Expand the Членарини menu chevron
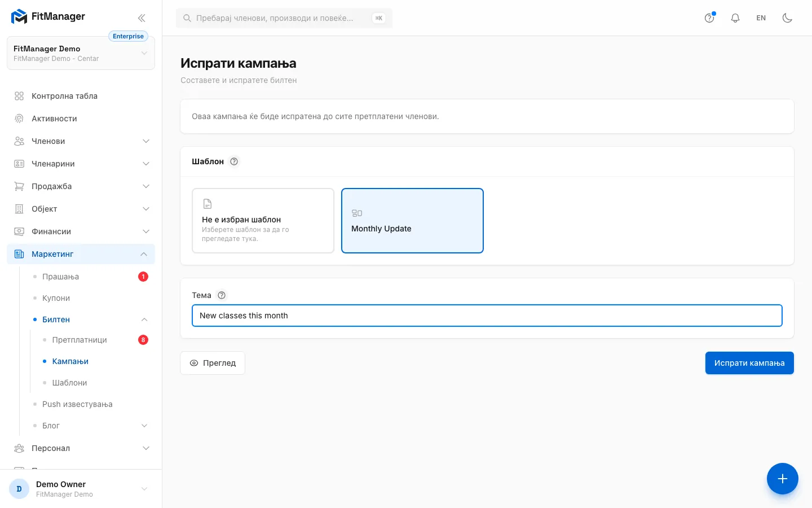 click(x=146, y=164)
